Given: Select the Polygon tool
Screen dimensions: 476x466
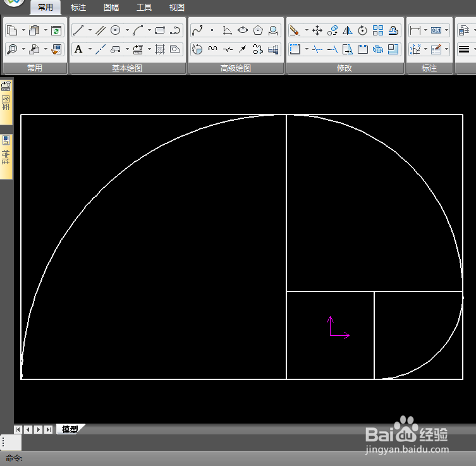Looking at the screenshot, I should (x=258, y=30).
